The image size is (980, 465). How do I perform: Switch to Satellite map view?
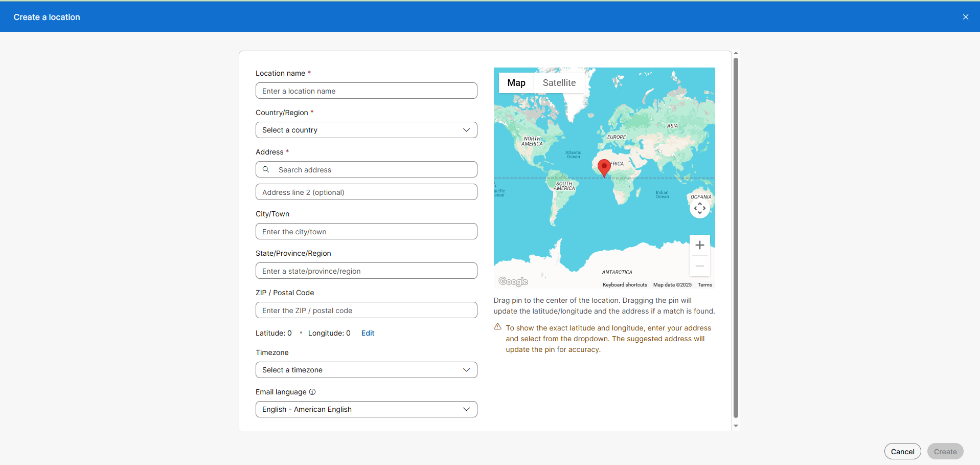559,83
